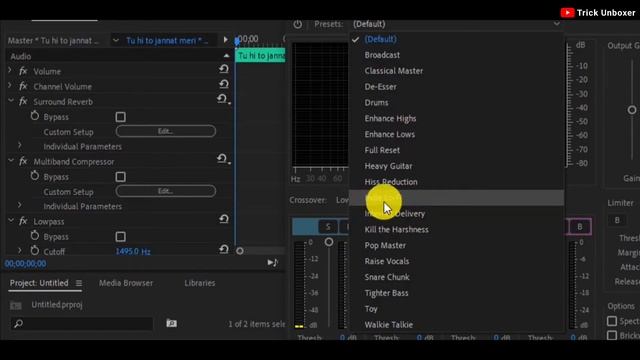
Task: Open Multiband Compressor Custom Setup Edit button
Action: [166, 191]
